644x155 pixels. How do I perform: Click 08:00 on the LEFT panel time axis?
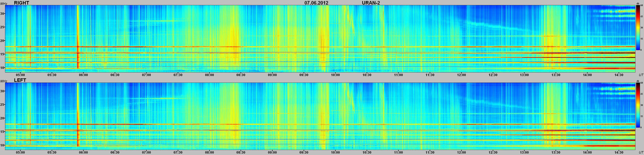pos(209,152)
